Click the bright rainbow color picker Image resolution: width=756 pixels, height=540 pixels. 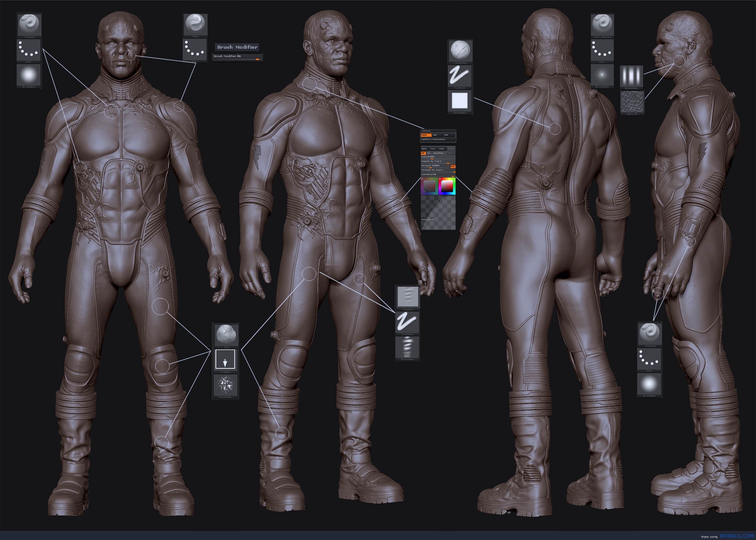click(x=447, y=186)
